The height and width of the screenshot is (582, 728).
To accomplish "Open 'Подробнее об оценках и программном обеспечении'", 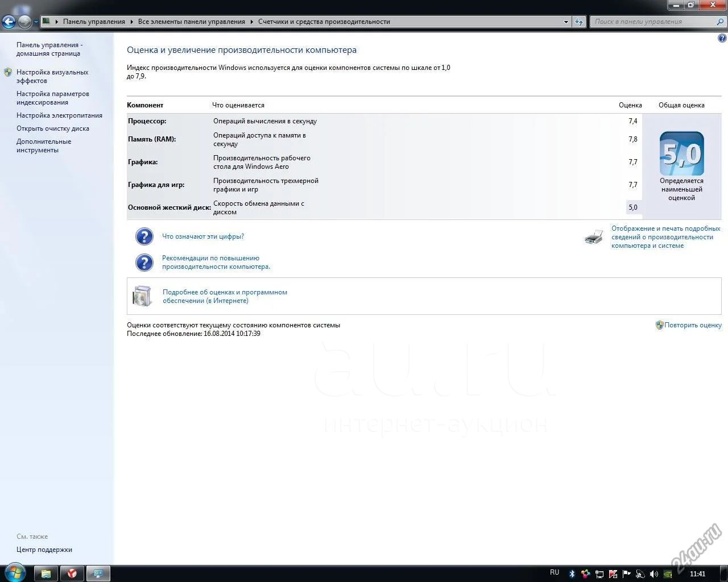I will click(225, 296).
